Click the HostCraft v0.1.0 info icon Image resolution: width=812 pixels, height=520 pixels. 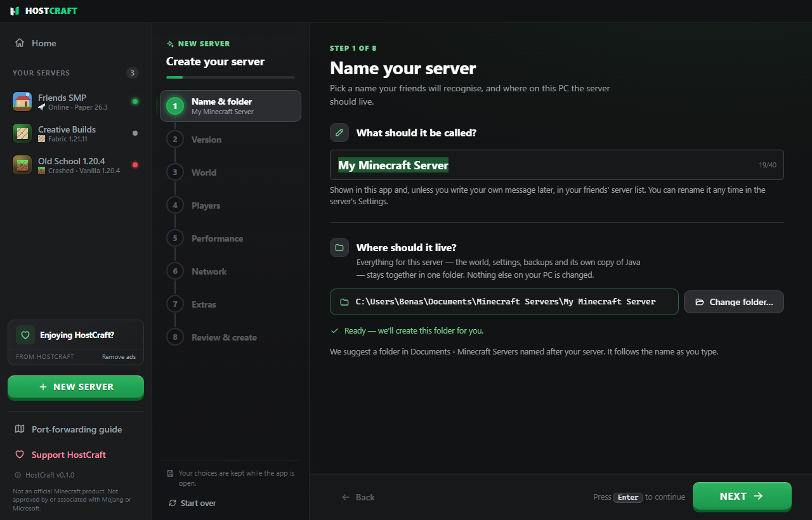click(17, 475)
